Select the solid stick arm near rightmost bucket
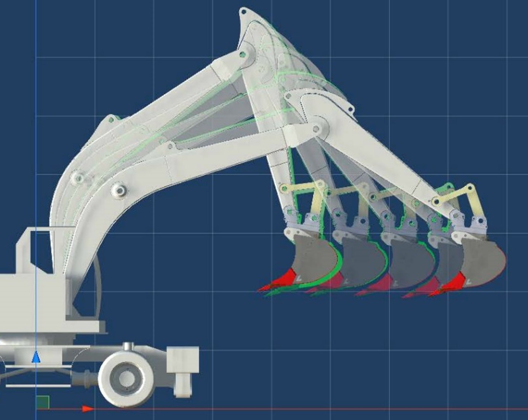This screenshot has height=420, width=528. pos(381,160)
